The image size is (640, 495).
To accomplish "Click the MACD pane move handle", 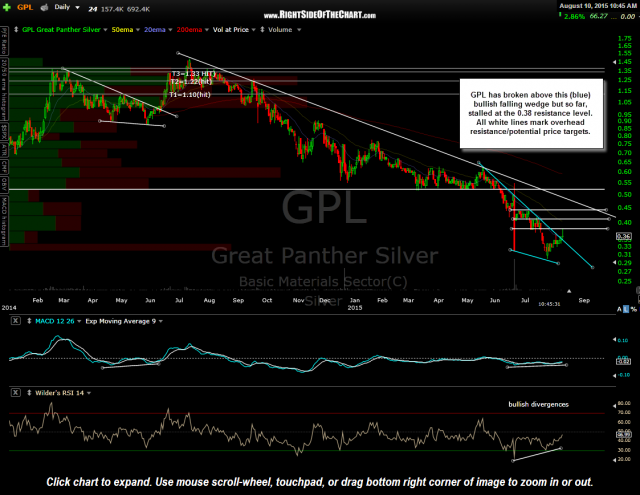I will point(29,321).
